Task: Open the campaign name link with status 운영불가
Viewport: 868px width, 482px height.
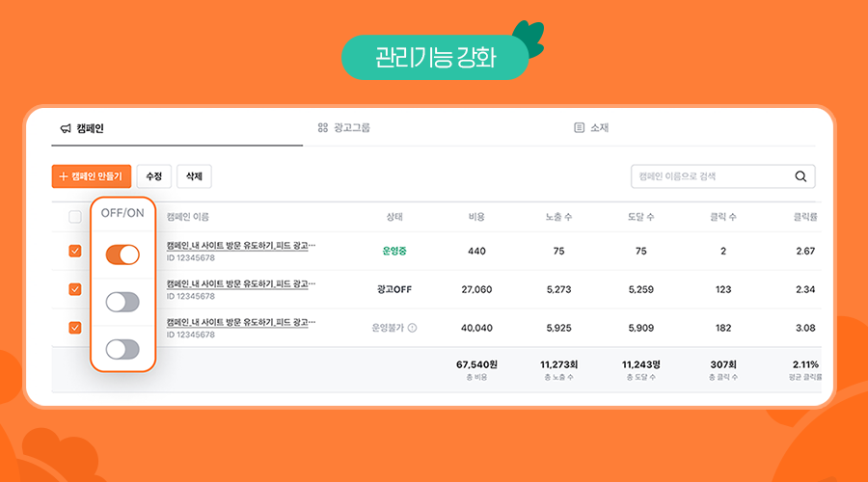Action: (x=240, y=322)
